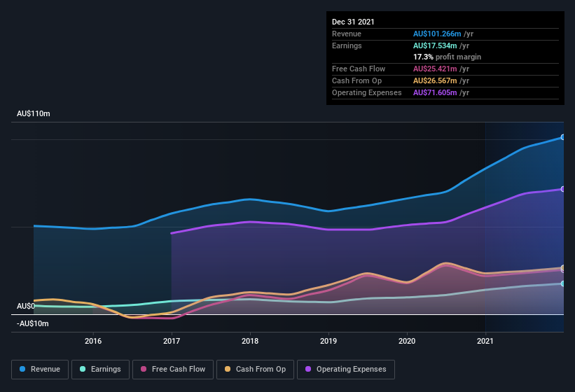This screenshot has width=575, height=392.
Task: Click the Cash From Op tooltip label
Action: coord(356,80)
